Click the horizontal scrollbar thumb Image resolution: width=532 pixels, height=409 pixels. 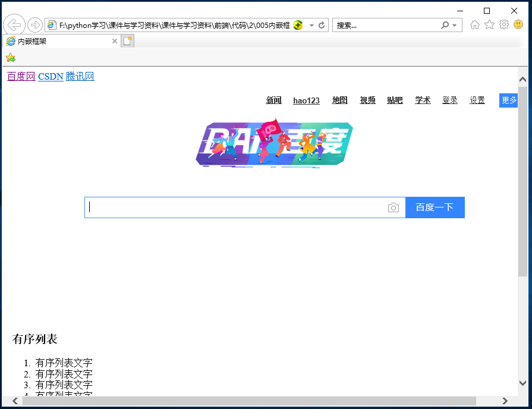[250, 401]
